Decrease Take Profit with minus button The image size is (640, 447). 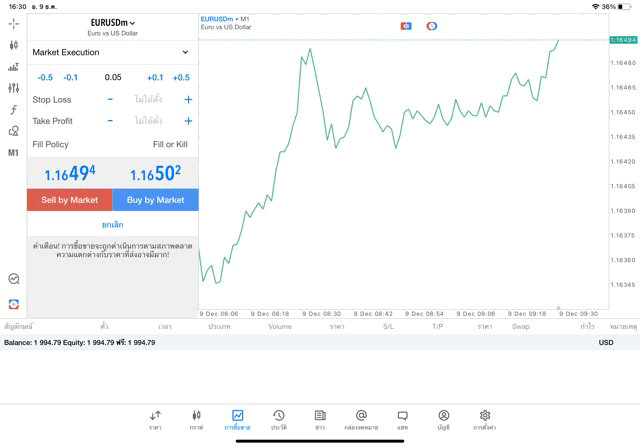click(x=110, y=121)
